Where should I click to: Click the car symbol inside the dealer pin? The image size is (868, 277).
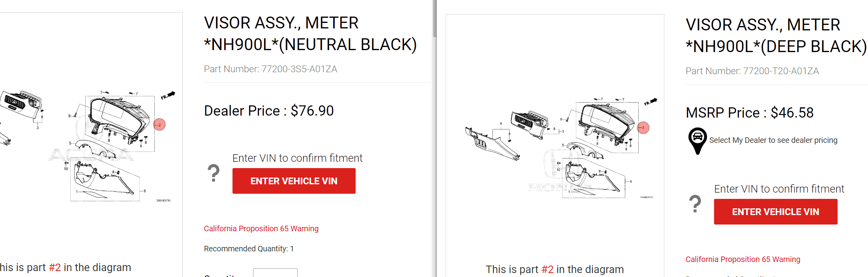(697, 136)
